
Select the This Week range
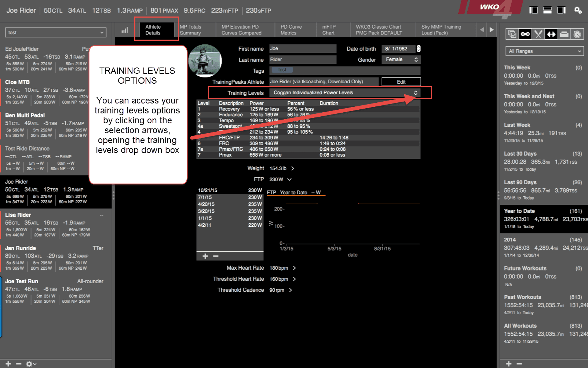[543, 75]
